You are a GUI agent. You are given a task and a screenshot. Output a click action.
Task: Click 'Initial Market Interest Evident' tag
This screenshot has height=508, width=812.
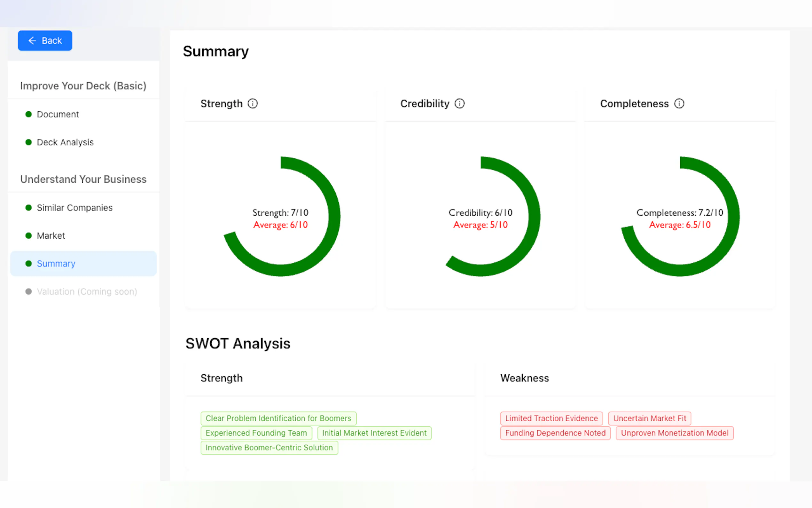click(374, 433)
